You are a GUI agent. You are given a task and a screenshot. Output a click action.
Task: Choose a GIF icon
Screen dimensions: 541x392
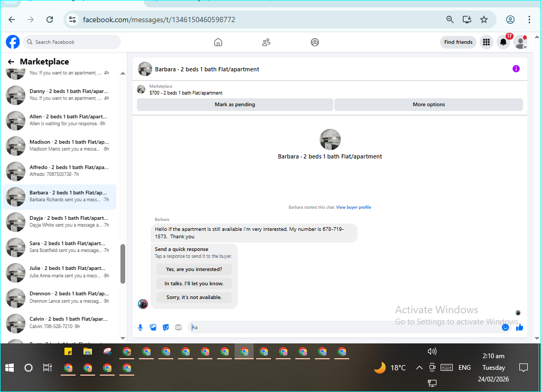[179, 327]
